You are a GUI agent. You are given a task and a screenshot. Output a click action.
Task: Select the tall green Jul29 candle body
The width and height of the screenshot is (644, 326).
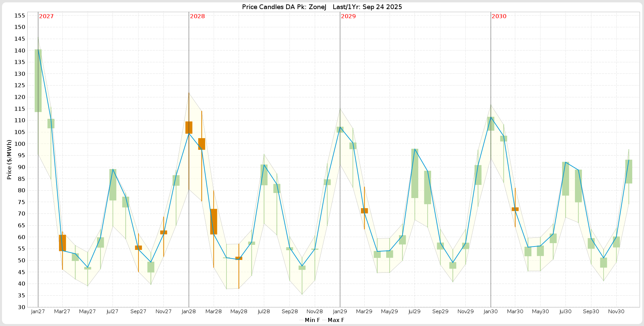pos(415,173)
